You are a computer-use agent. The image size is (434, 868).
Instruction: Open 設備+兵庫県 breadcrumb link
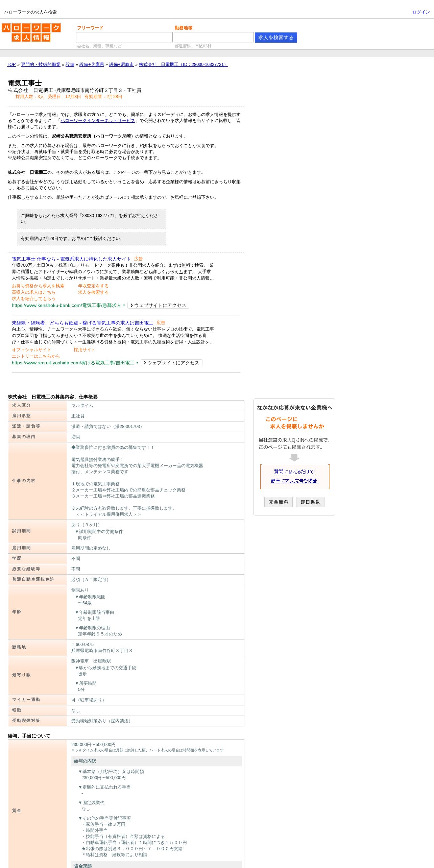pyautogui.click(x=92, y=65)
